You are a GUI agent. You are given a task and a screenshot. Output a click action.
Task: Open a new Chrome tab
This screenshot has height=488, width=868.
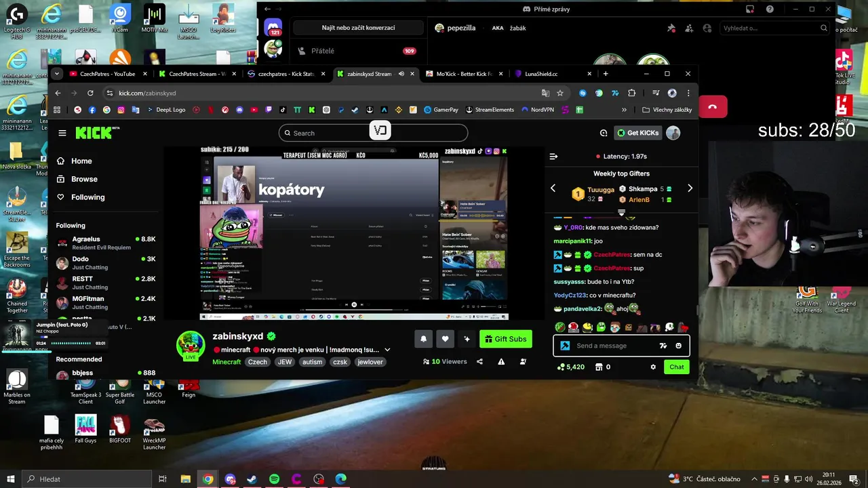click(606, 74)
